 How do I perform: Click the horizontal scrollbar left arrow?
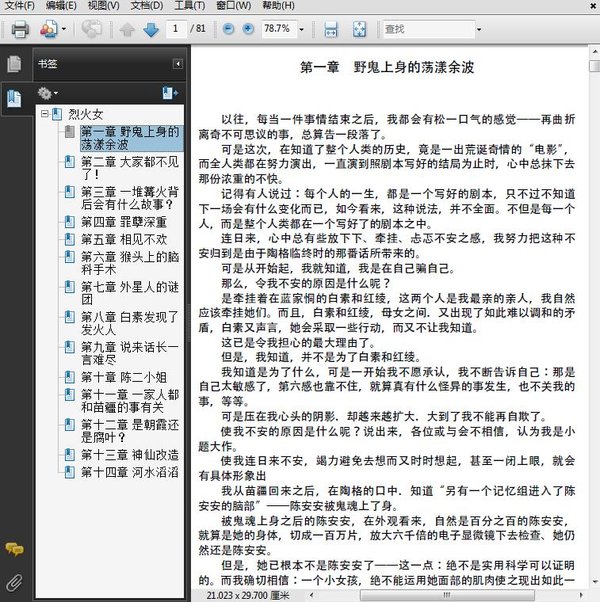pyautogui.click(x=312, y=595)
